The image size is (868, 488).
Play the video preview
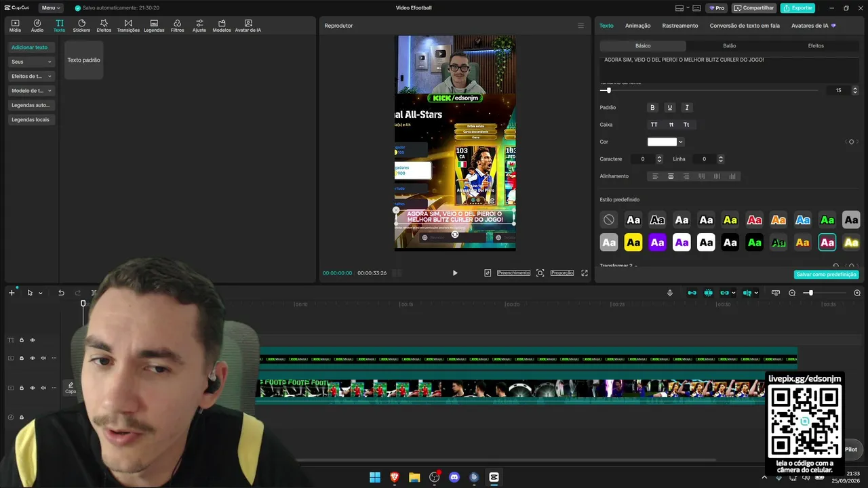coord(455,272)
